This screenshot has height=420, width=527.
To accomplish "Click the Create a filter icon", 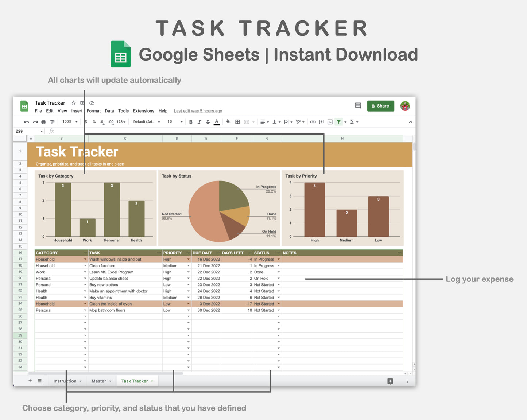I will click(338, 122).
